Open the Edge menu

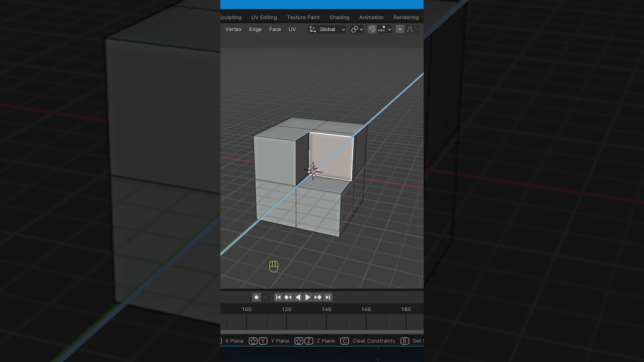click(255, 29)
